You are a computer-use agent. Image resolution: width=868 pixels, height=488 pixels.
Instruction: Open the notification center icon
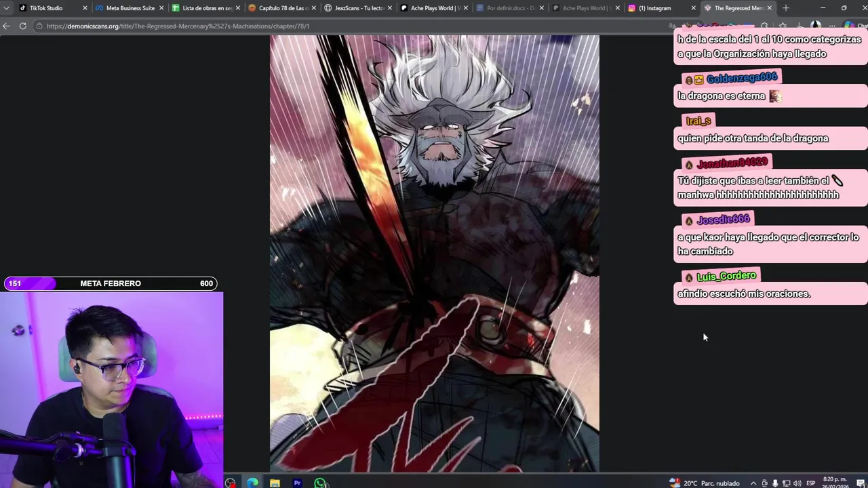860,483
